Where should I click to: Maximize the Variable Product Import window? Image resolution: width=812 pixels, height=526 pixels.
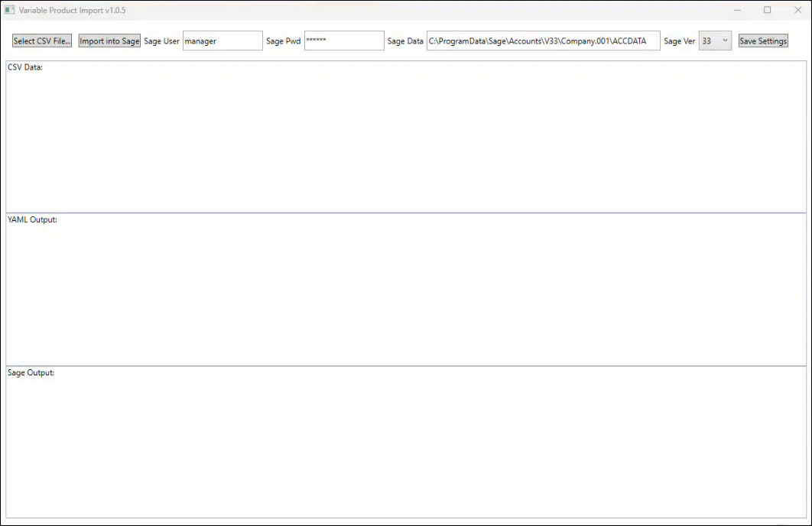pyautogui.click(x=768, y=10)
